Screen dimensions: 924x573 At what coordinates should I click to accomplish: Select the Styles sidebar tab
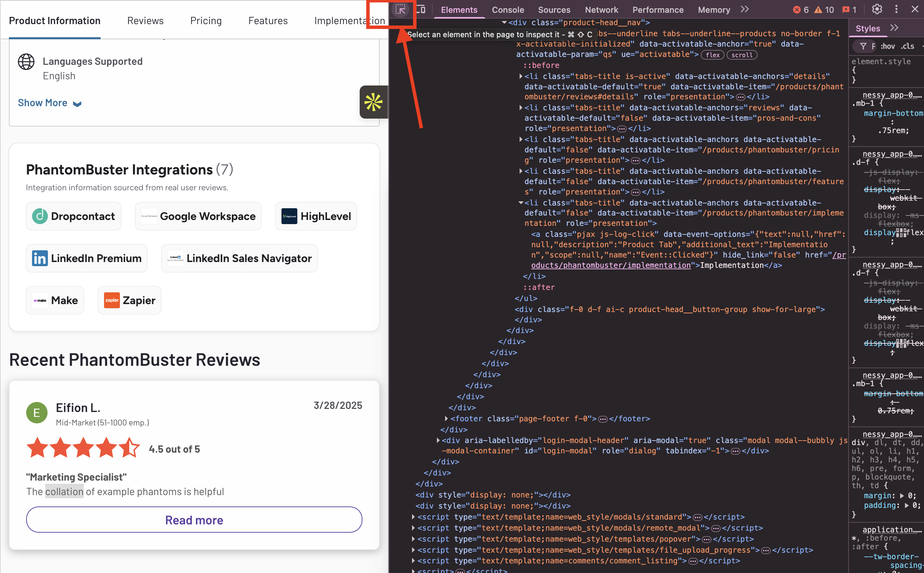coord(867,28)
